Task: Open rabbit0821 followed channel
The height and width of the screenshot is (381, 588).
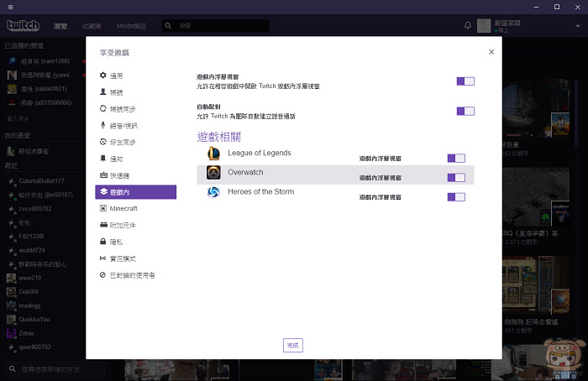Action: 42,89
